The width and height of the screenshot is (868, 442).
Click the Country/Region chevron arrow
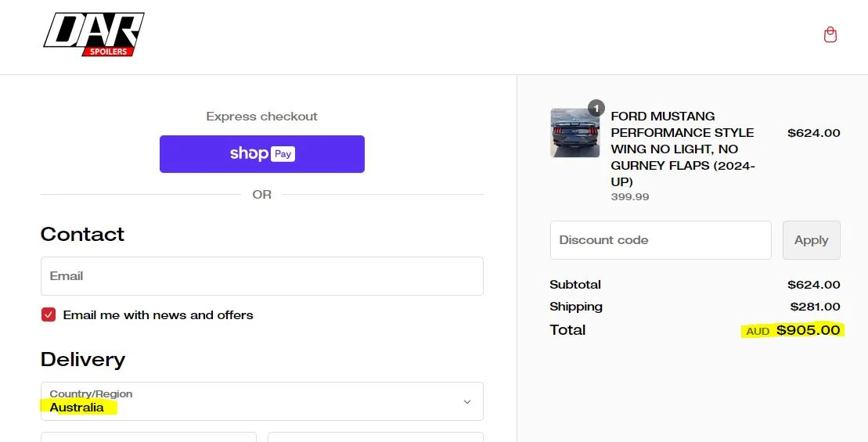click(467, 401)
